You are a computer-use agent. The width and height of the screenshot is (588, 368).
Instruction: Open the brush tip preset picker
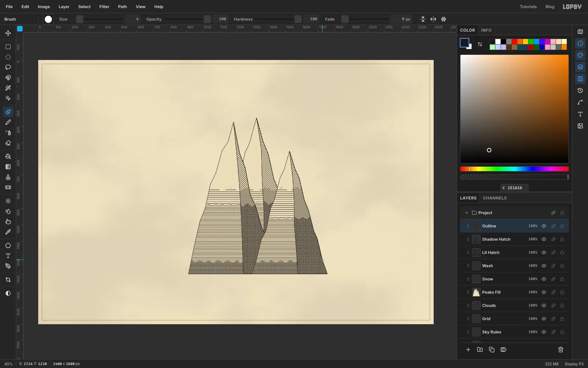point(48,19)
